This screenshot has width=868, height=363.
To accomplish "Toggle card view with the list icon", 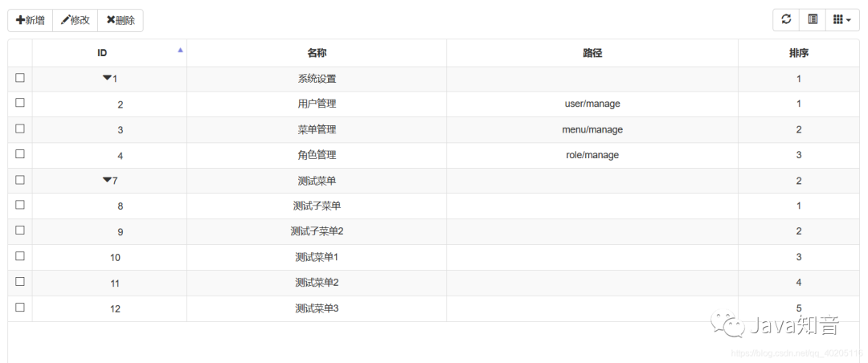I will [813, 19].
